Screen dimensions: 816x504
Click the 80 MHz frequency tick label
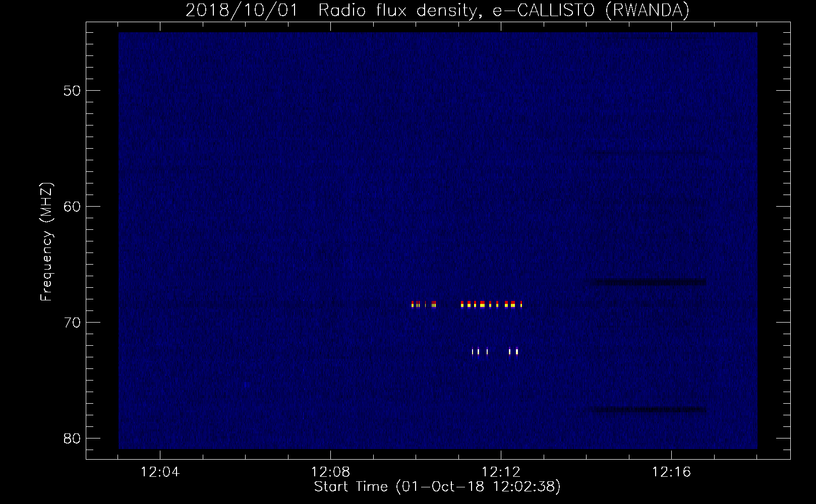[x=72, y=438]
